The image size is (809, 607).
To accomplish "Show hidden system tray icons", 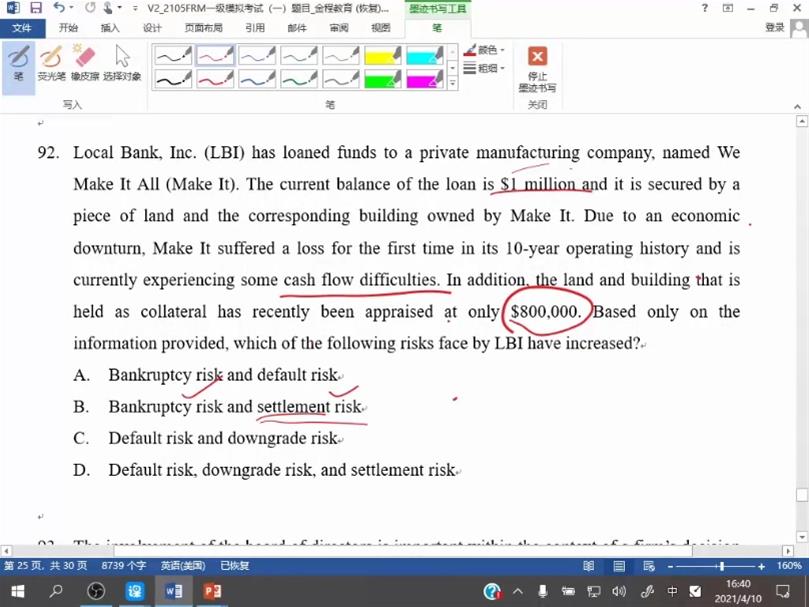I will point(518,592).
